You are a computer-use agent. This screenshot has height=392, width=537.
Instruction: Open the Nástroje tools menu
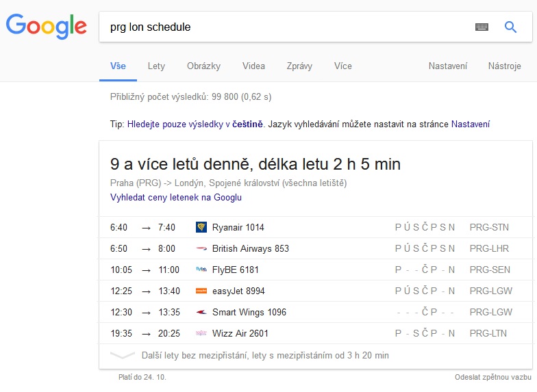coord(505,66)
